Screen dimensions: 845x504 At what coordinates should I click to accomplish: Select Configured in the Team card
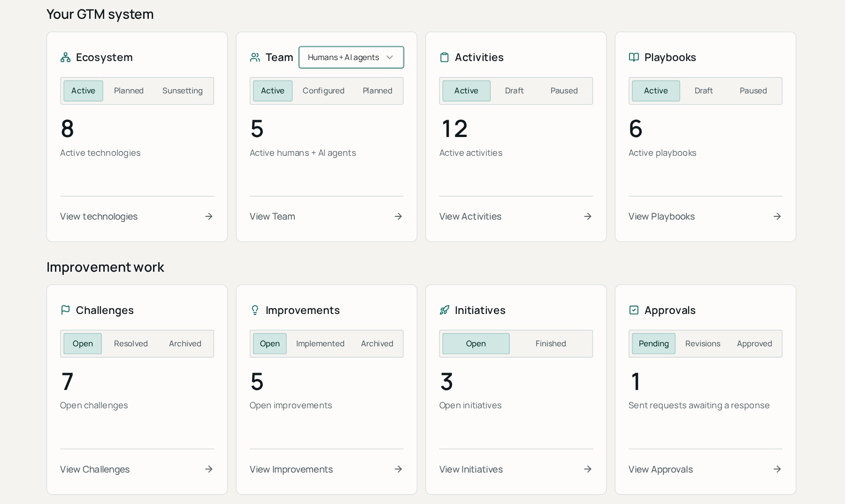pyautogui.click(x=323, y=91)
